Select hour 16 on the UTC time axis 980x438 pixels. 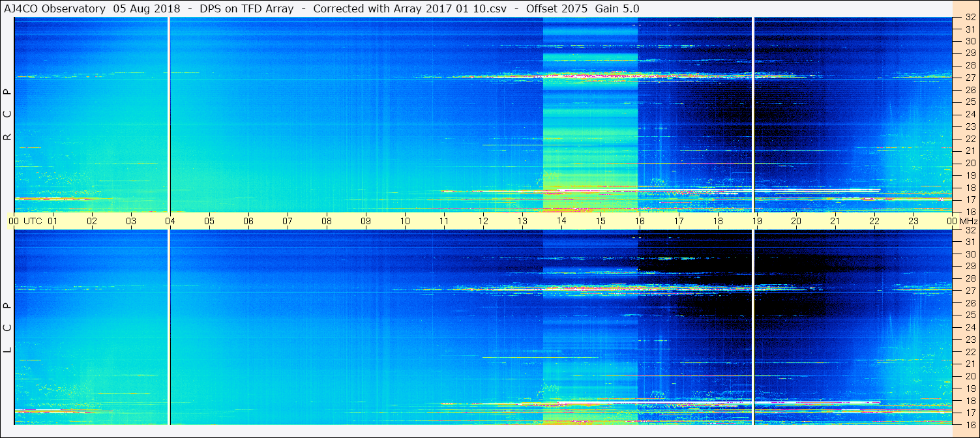click(x=640, y=221)
